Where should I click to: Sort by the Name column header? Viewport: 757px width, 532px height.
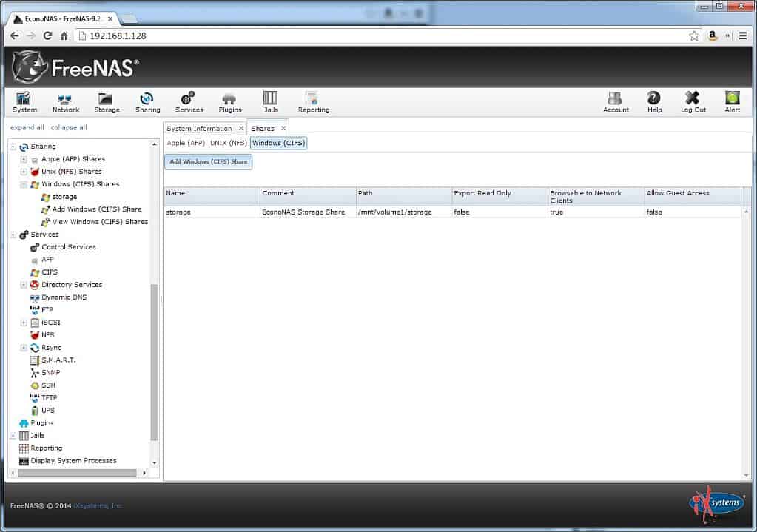pyautogui.click(x=212, y=197)
